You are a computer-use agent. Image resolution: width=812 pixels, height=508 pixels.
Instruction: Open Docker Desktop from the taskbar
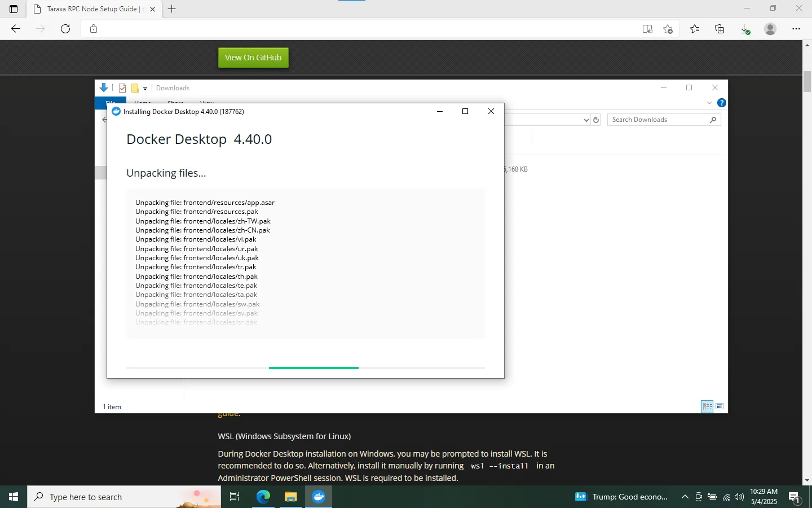click(x=319, y=497)
